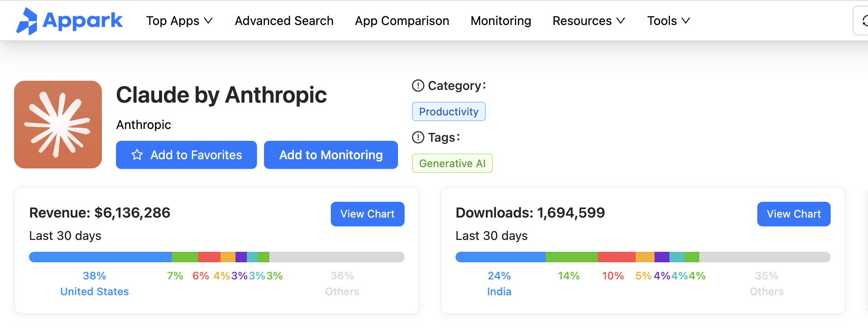This screenshot has height=336, width=868.
Task: Expand the Tools dropdown menu
Action: tap(668, 21)
